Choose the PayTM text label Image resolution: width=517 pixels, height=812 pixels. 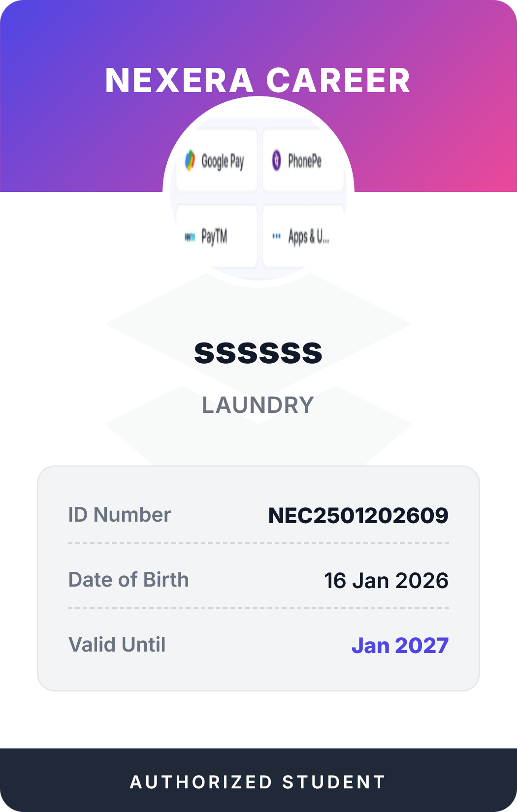214,237
